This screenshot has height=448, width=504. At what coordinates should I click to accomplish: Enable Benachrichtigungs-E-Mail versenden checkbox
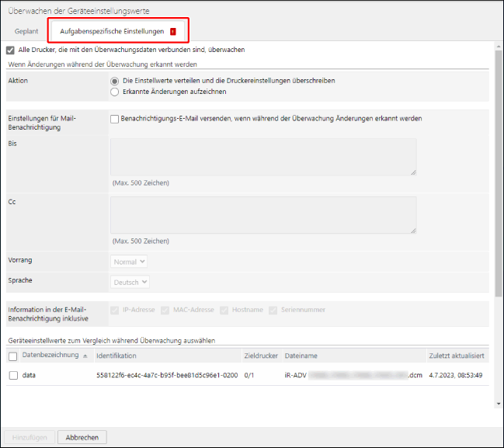pos(115,119)
